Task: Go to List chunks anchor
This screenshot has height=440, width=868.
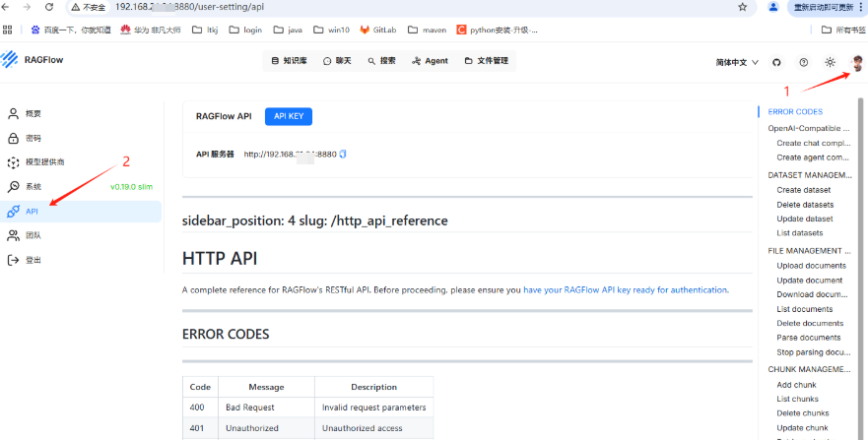Action: coord(797,399)
